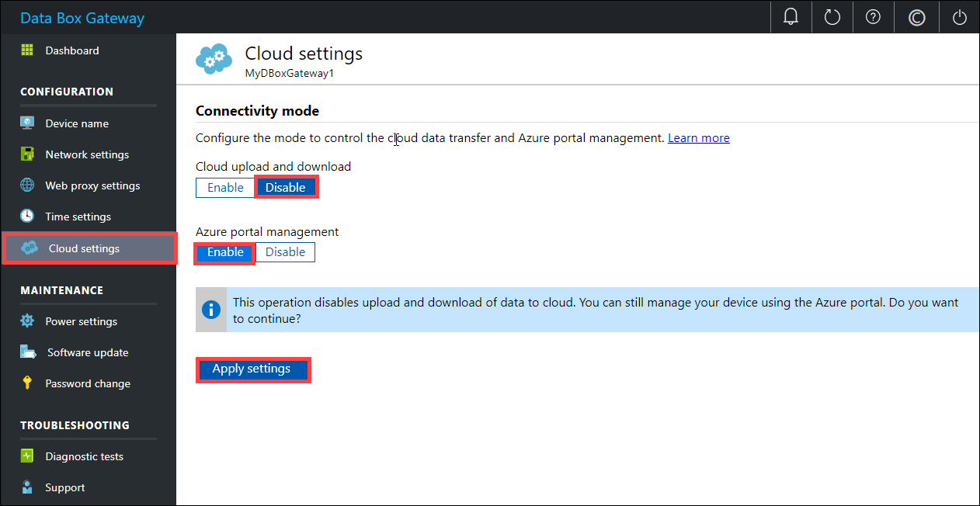Click the blue info message banner text
Screen dimensions: 980x506
pyautogui.click(x=596, y=310)
